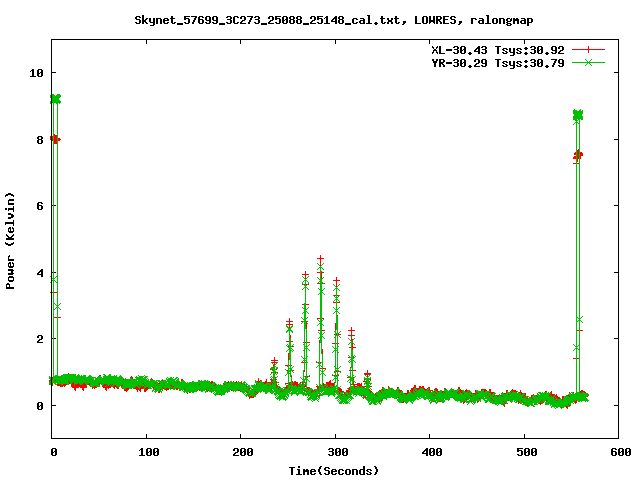The image size is (640, 480).
Task: Click the green calibration spike top at plot start
Action: (x=55, y=99)
